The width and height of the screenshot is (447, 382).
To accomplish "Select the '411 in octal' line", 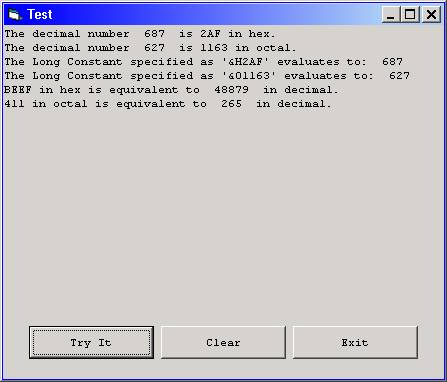I will tap(168, 104).
